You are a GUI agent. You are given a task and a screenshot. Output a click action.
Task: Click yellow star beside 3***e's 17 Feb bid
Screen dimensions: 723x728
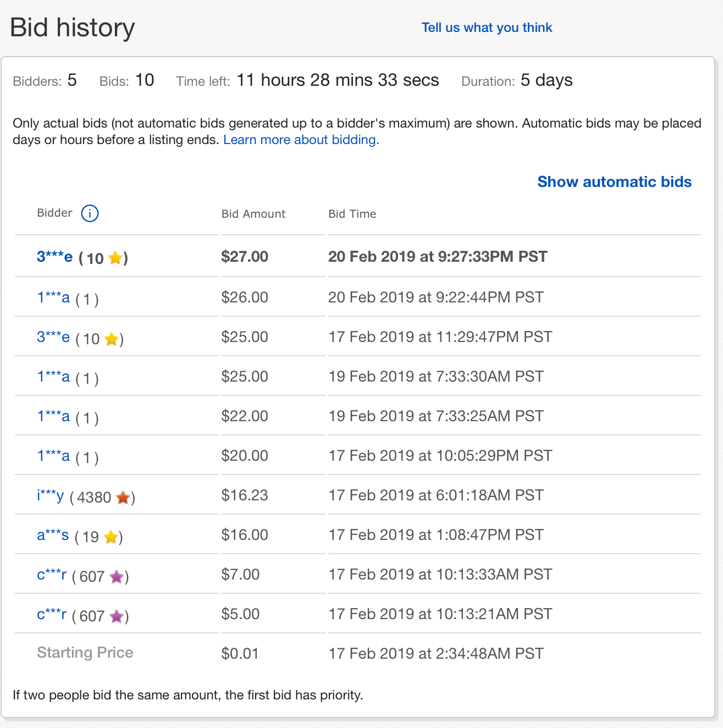click(112, 339)
